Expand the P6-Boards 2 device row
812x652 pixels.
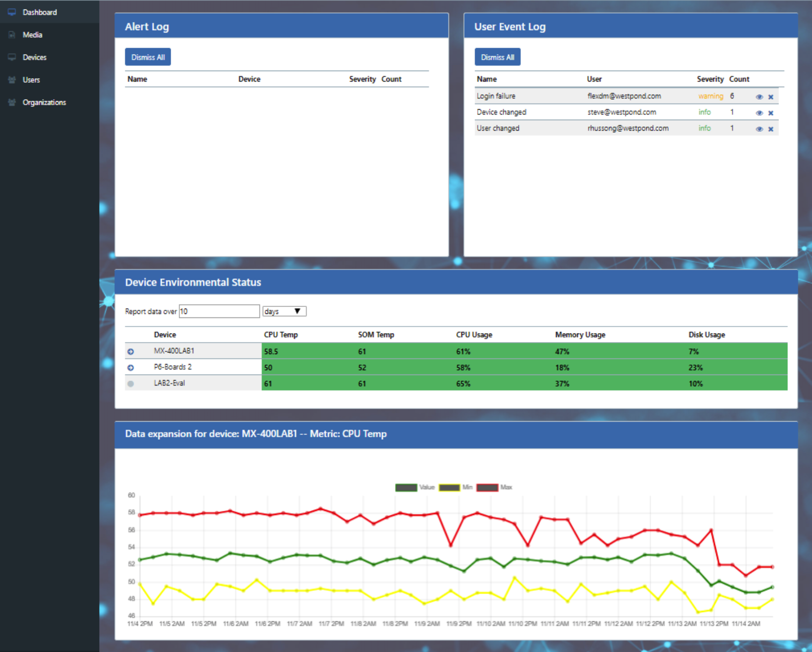pyautogui.click(x=131, y=368)
